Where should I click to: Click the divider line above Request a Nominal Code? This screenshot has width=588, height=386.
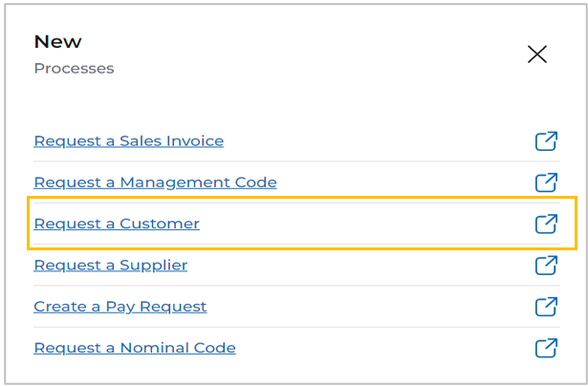[x=296, y=327]
